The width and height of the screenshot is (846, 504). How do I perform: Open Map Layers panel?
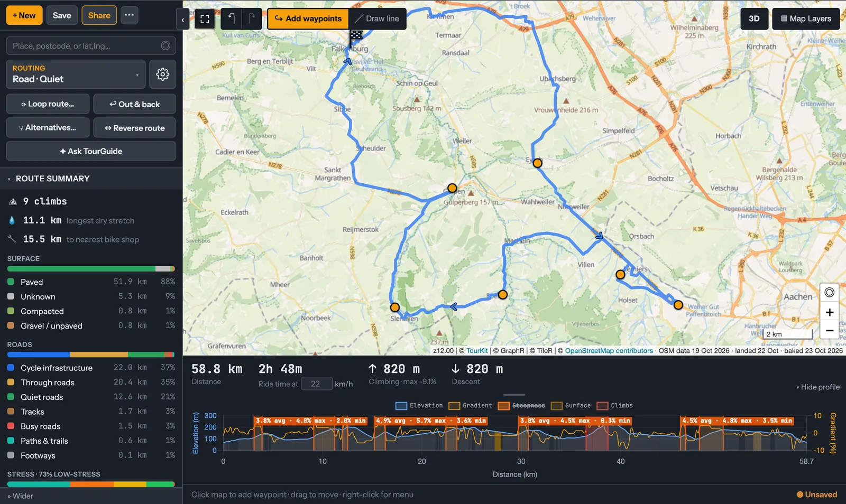806,19
